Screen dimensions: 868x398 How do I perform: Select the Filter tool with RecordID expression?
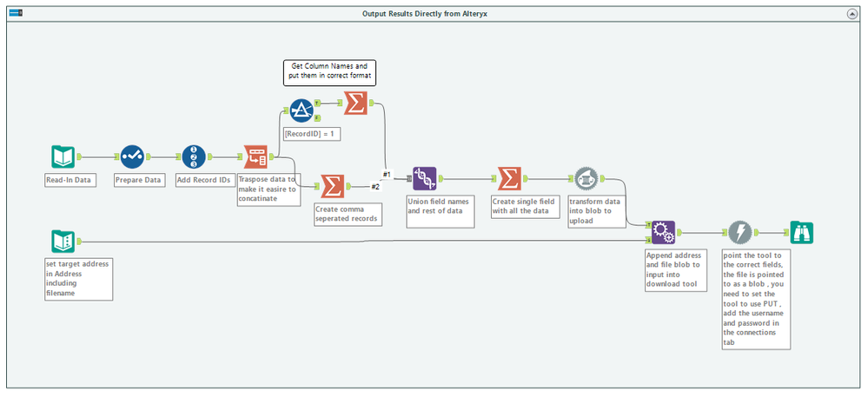click(301, 110)
